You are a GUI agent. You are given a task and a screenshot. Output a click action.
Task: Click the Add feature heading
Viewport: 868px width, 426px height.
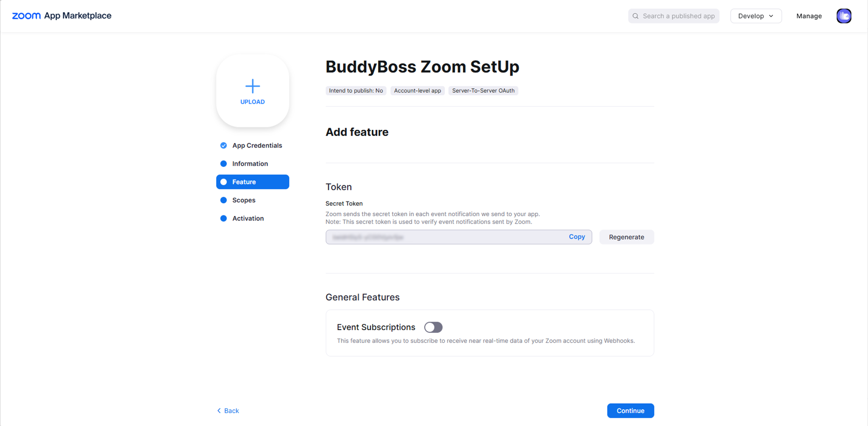pos(357,132)
